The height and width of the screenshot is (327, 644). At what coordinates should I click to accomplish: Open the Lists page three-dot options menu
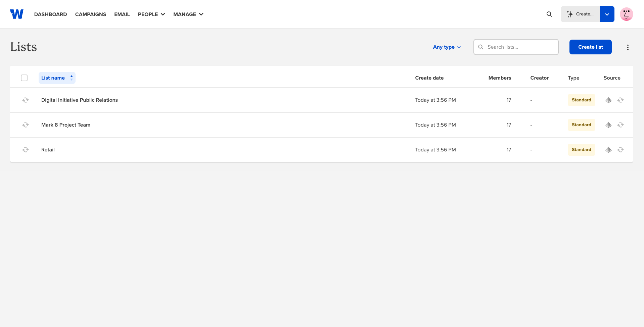628,47
